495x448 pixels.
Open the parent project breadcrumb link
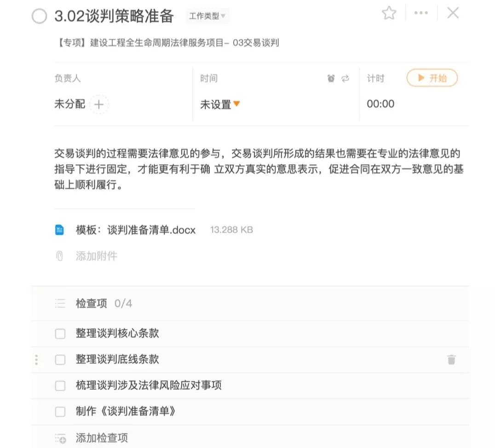pyautogui.click(x=167, y=43)
